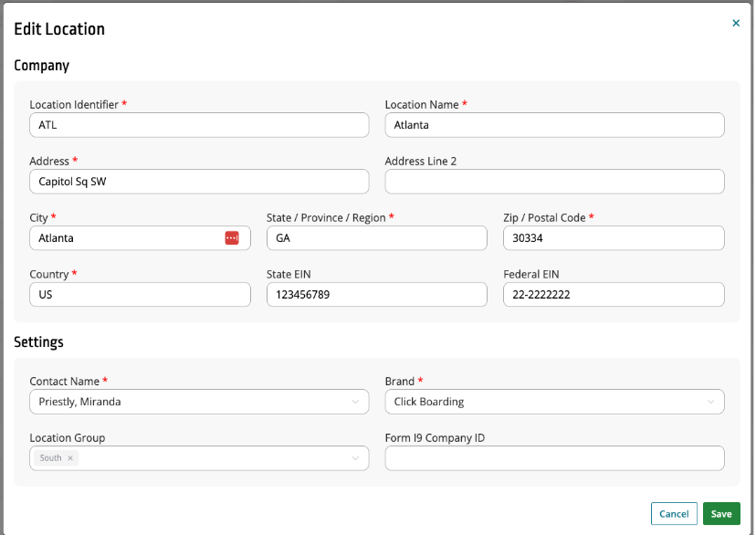This screenshot has height=535, width=756.
Task: Click the Location Name label
Action: point(422,105)
